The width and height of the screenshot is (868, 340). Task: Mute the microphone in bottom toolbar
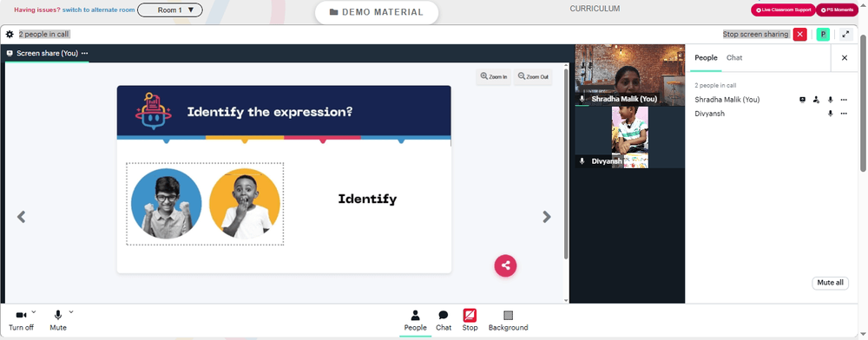[x=57, y=320]
